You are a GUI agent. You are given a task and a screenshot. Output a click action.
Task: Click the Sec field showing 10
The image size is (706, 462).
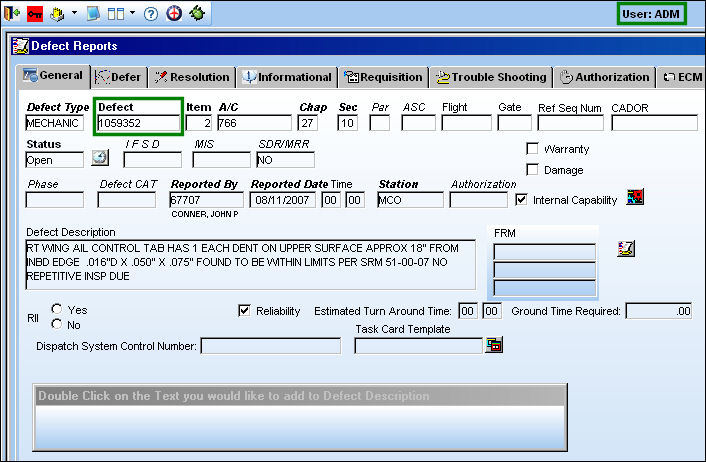pos(348,123)
